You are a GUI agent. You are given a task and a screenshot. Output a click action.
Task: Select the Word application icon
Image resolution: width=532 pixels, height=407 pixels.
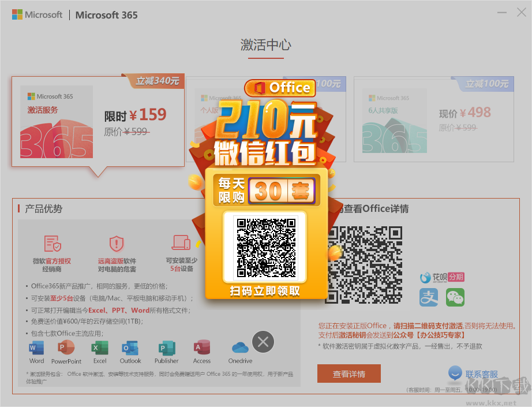[x=36, y=346]
